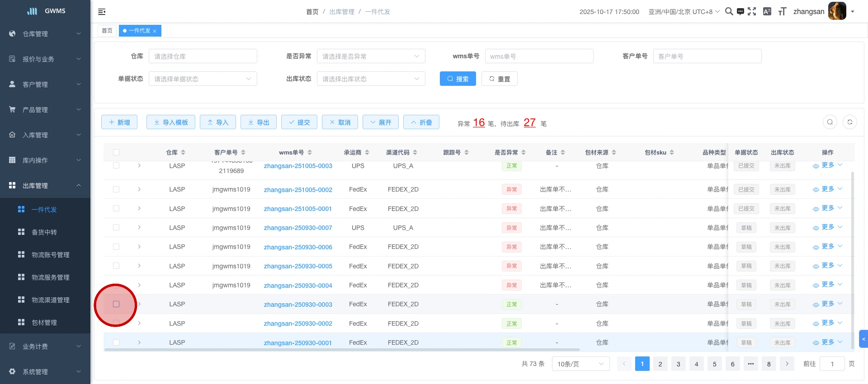Image resolution: width=868 pixels, height=384 pixels.
Task: Open 备货中转 in the sidebar menu
Action: [44, 232]
